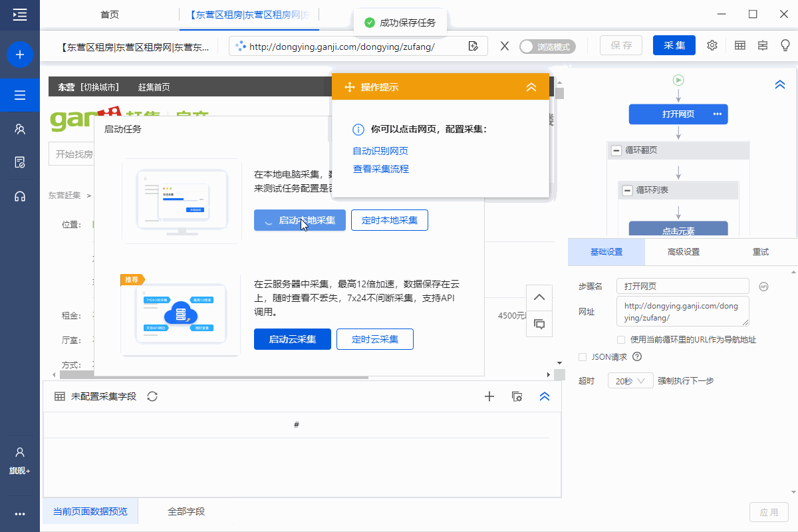Enable 使用当前循环里的URL作为导航地址 checkbox
Image resolution: width=798 pixels, height=532 pixels.
tap(621, 340)
